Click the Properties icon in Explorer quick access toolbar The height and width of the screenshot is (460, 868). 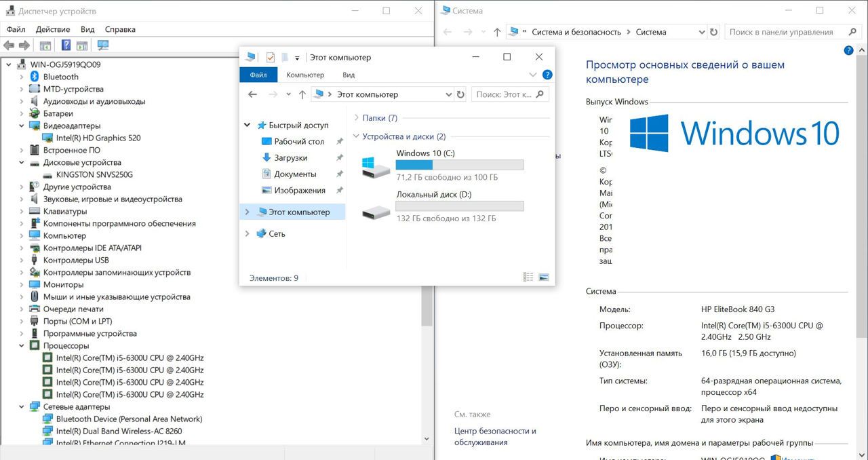(270, 58)
